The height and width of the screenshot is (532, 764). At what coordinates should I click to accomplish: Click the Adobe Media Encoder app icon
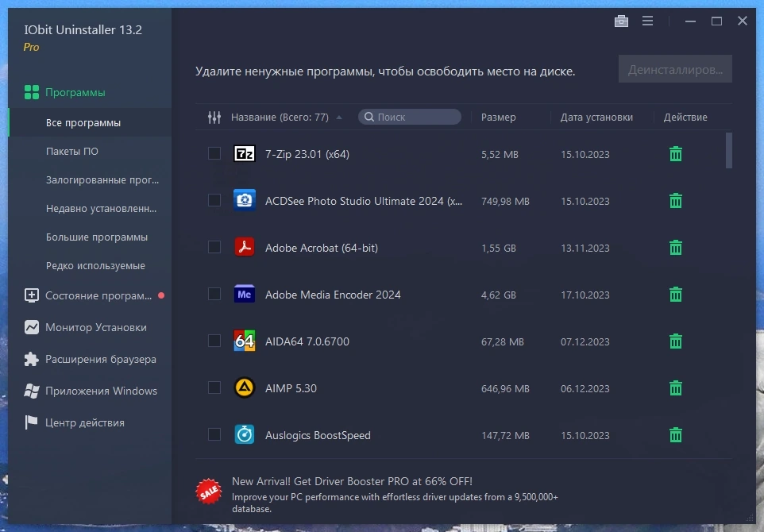coord(244,295)
